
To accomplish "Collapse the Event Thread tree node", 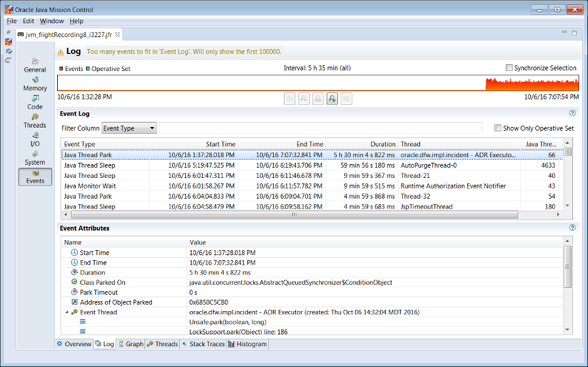I will coord(67,312).
